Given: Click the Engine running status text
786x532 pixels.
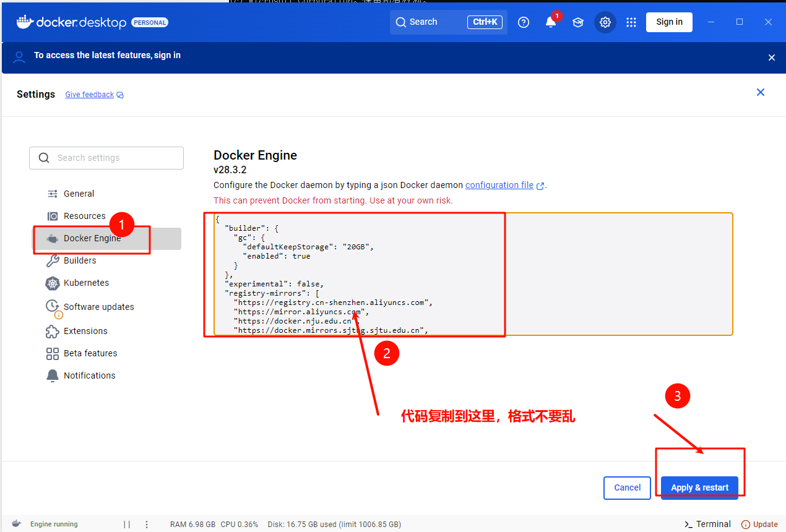Looking at the screenshot, I should (54, 524).
